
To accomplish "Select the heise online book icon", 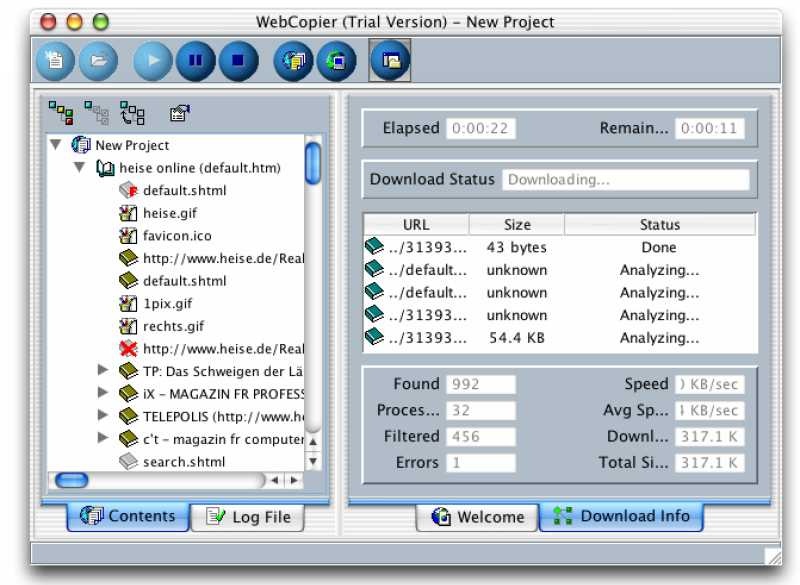I will point(105,168).
